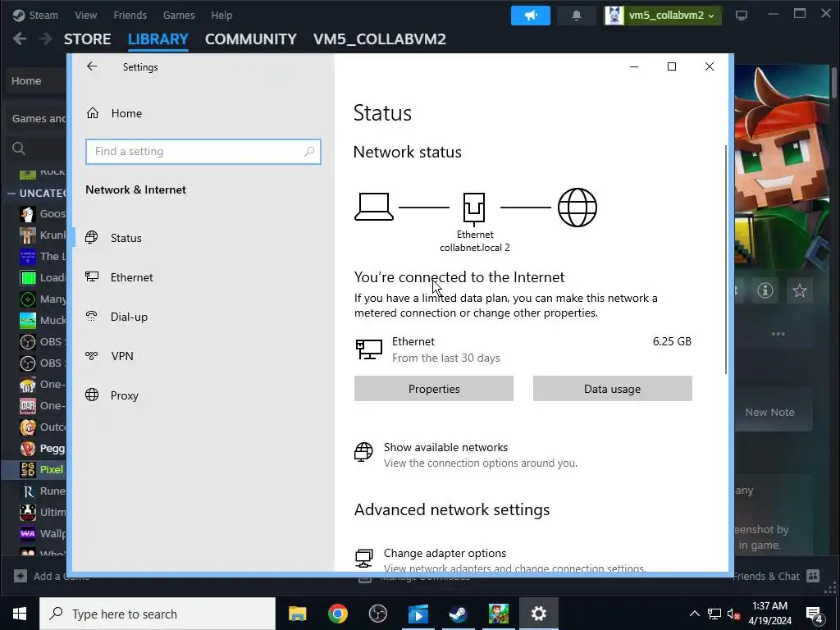
Task: Open Steam from taskbar
Action: click(458, 614)
